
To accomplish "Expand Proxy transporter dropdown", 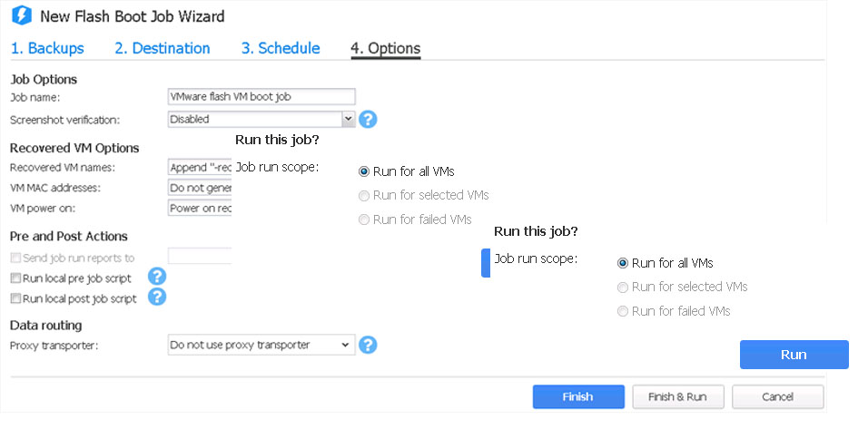I will click(261, 345).
